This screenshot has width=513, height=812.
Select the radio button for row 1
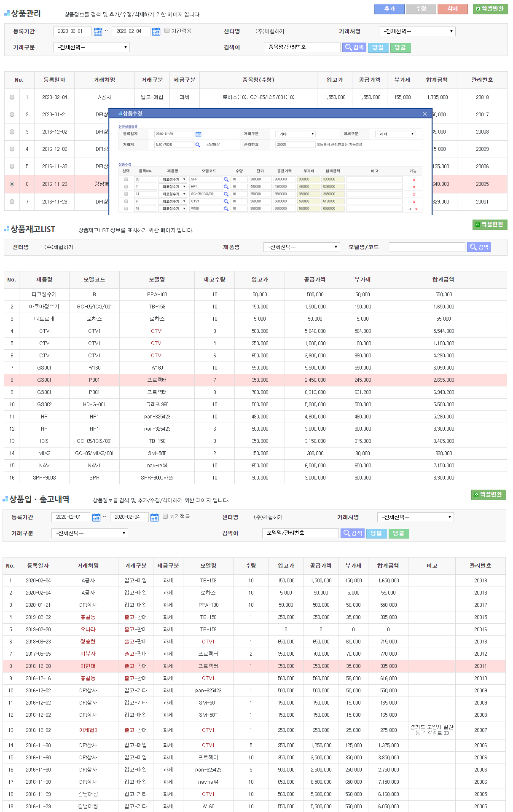click(12, 97)
